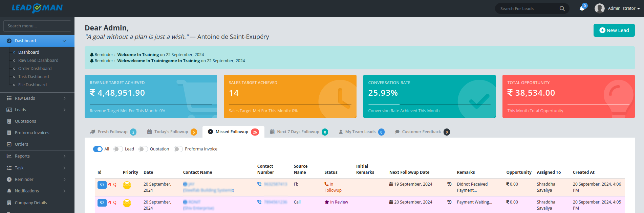Turn off the All filter toggle
This screenshot has height=213, width=644.
(x=98, y=149)
